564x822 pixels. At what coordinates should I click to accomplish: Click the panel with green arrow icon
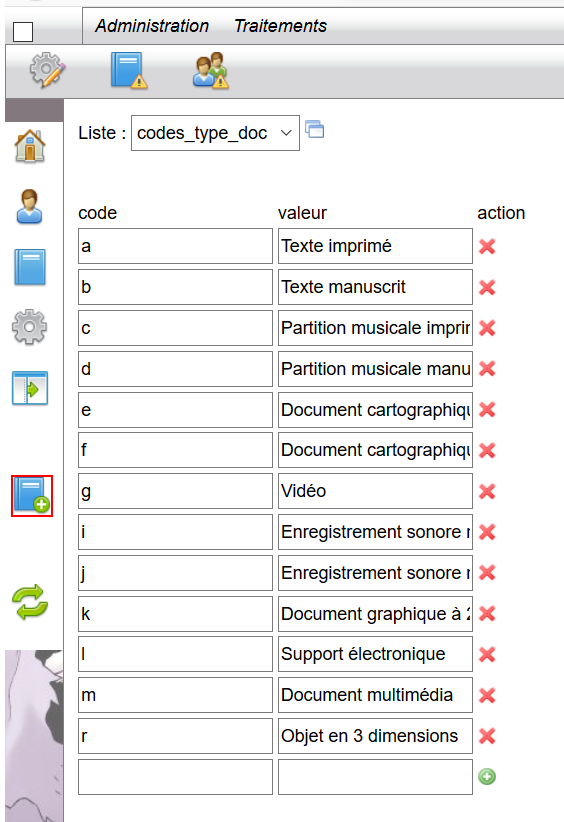(30, 388)
